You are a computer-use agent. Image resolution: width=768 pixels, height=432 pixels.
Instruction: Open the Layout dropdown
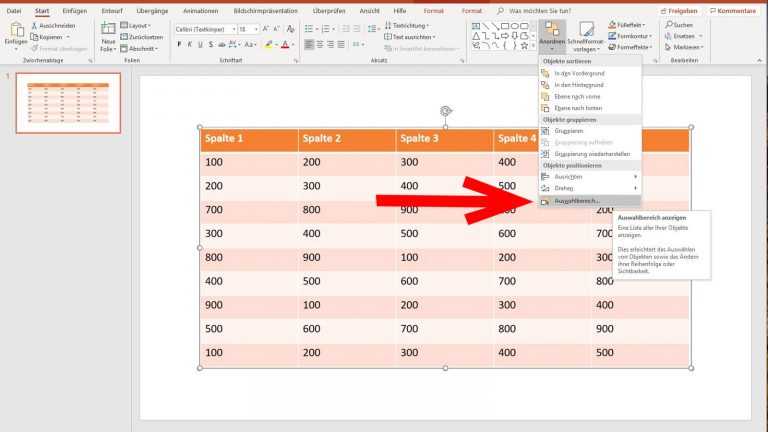point(136,25)
